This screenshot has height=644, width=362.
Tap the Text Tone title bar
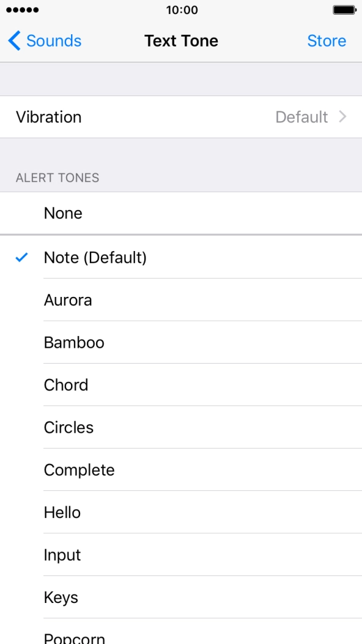pyautogui.click(x=181, y=41)
